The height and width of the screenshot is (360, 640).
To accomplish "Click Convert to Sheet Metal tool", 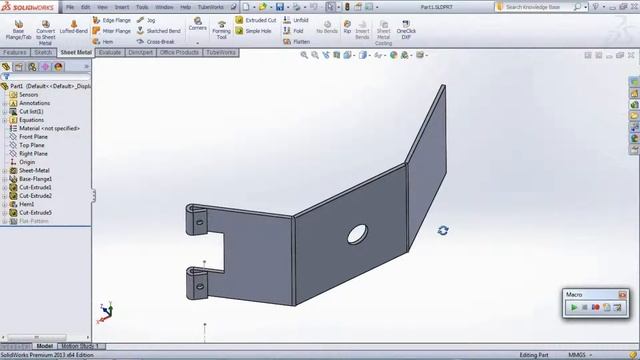I will point(45,32).
